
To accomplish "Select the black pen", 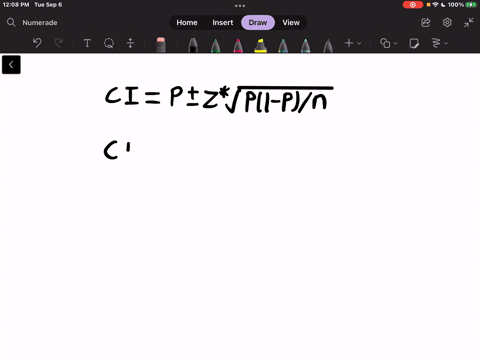I will pos(193,45).
